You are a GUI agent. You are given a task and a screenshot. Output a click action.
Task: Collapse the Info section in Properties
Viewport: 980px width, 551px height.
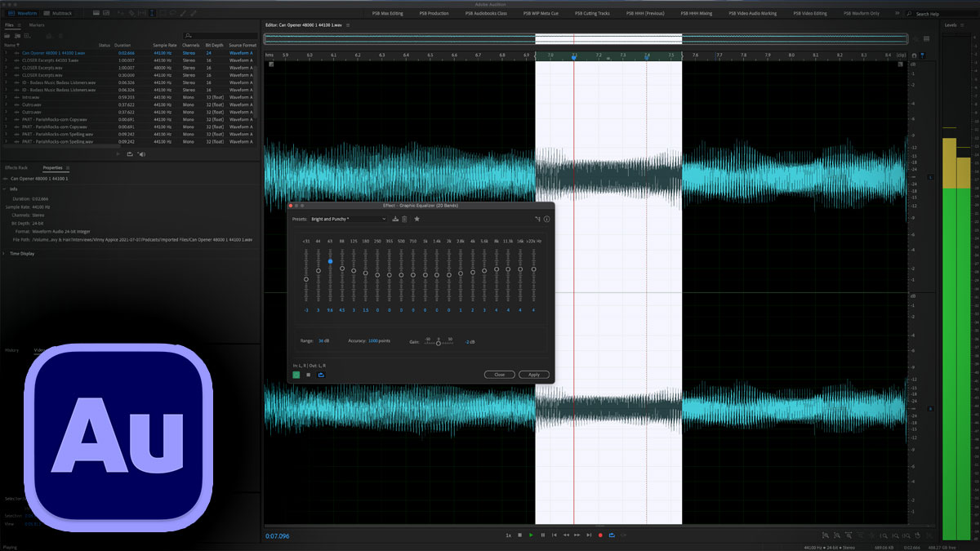tap(5, 189)
